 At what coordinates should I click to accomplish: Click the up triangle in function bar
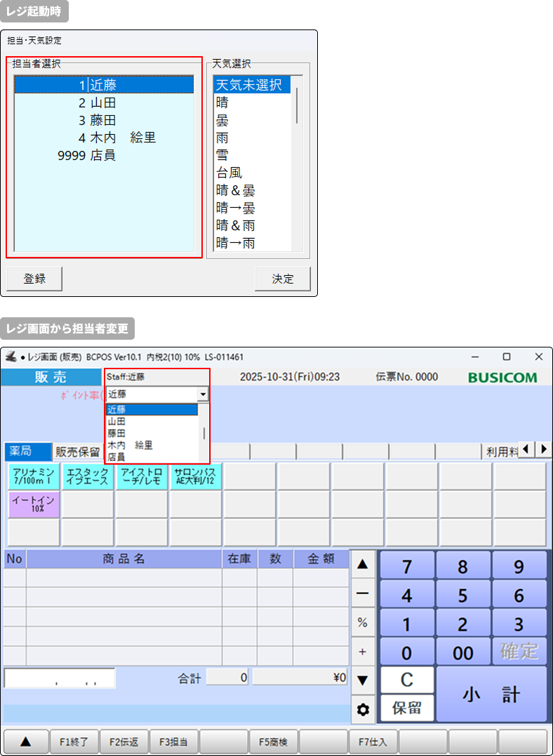coord(26,742)
